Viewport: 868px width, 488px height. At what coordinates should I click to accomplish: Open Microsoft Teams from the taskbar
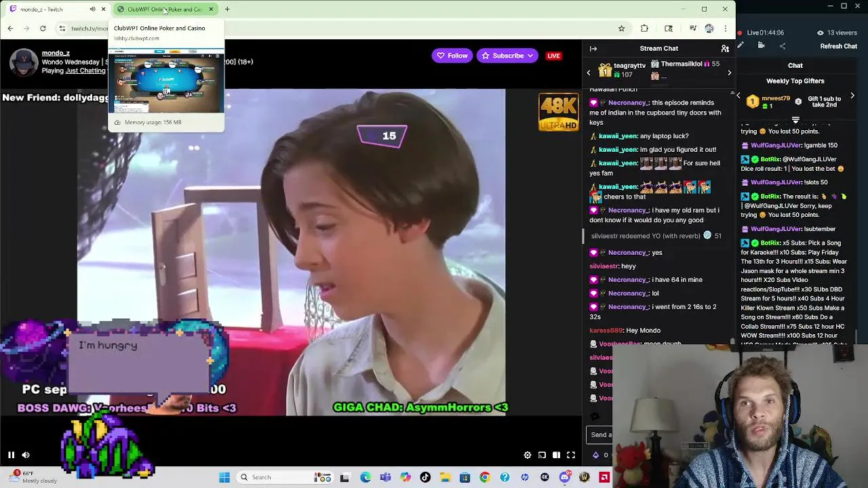tap(385, 477)
